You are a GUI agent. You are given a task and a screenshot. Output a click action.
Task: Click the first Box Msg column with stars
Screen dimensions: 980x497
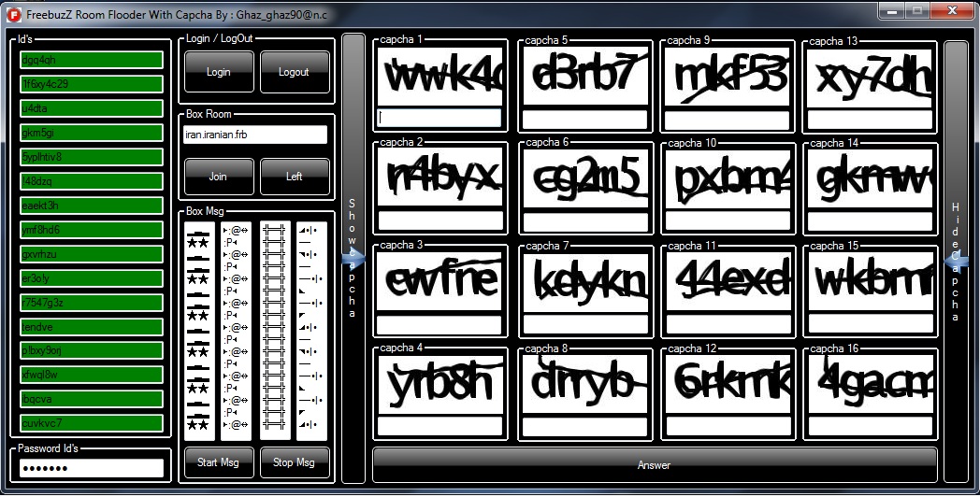(199, 331)
